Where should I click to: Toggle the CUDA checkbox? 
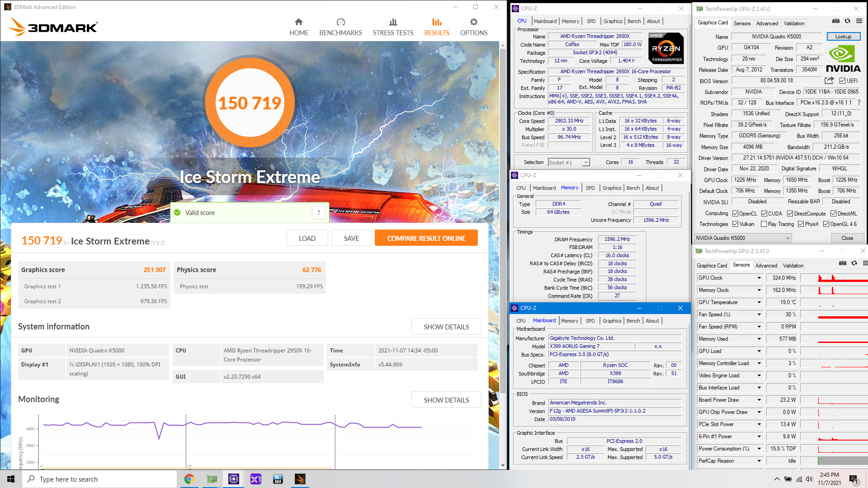coord(764,214)
